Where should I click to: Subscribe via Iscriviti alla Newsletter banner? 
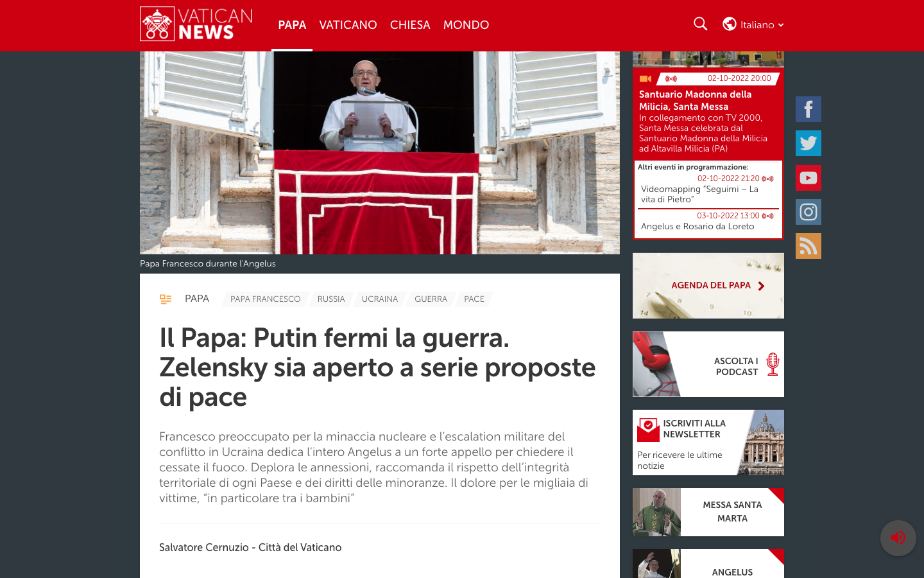point(708,442)
